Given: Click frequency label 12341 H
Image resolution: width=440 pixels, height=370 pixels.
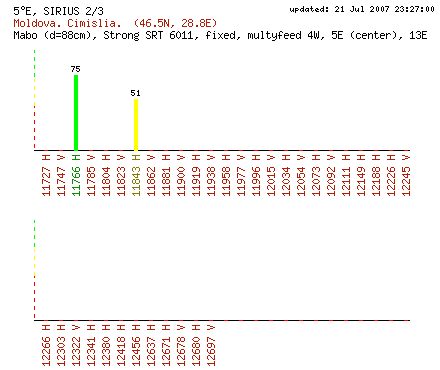Looking at the screenshot, I should coord(91,345).
